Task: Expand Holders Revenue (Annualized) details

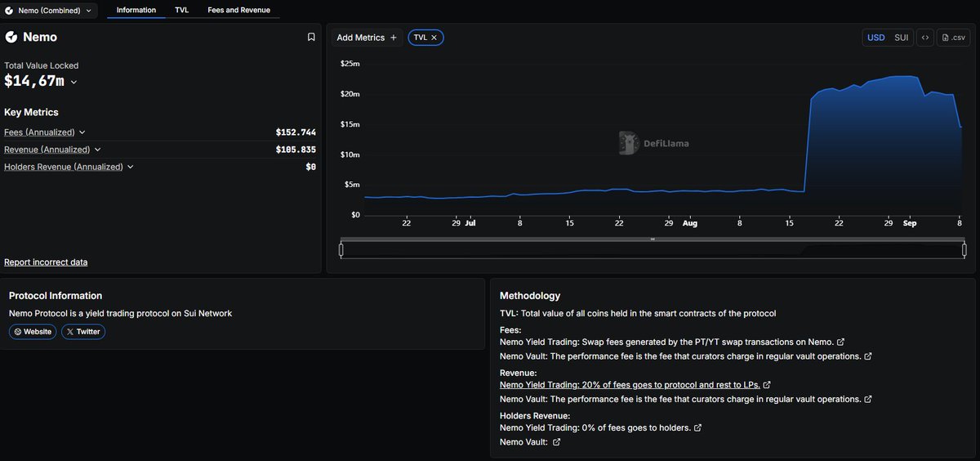Action: pos(131,167)
